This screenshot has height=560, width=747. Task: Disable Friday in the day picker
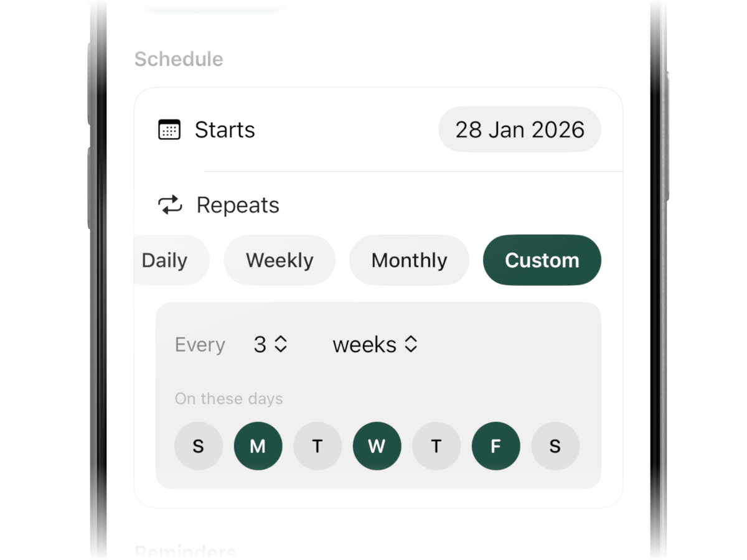[x=496, y=446]
